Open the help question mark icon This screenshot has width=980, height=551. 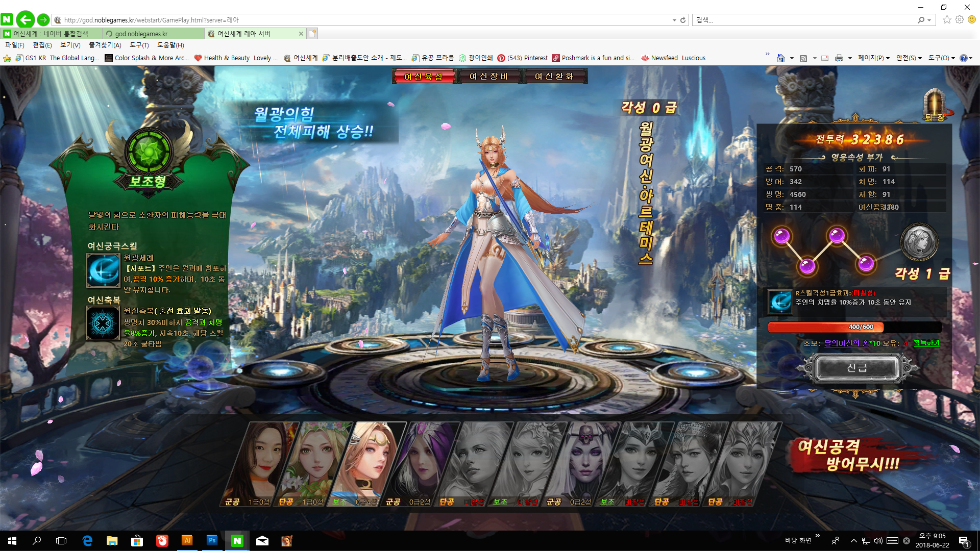963,58
